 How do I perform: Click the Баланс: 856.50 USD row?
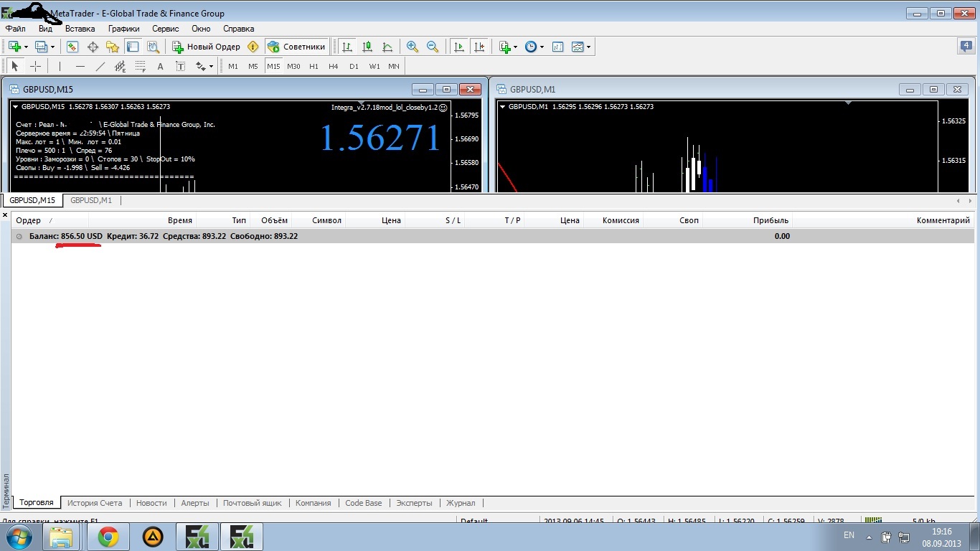click(493, 236)
